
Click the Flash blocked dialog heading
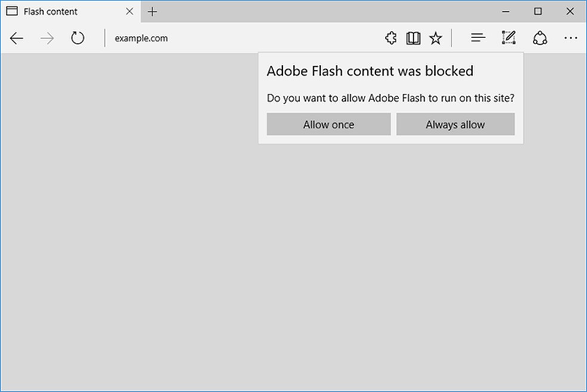(370, 70)
